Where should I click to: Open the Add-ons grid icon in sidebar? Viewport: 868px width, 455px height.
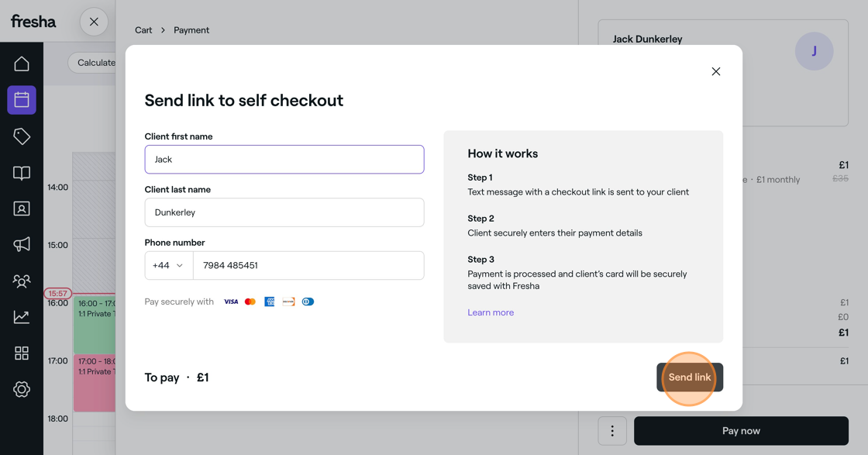coord(22,353)
